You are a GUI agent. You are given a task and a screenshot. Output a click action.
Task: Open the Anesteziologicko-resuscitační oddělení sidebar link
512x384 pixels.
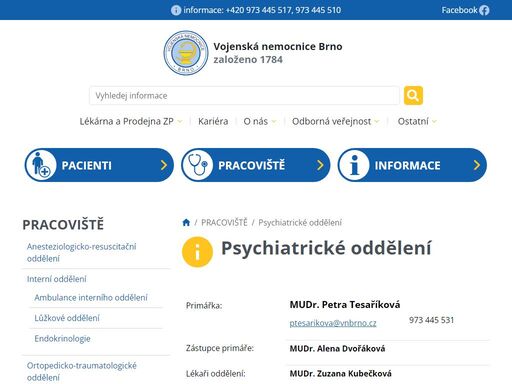(x=82, y=252)
